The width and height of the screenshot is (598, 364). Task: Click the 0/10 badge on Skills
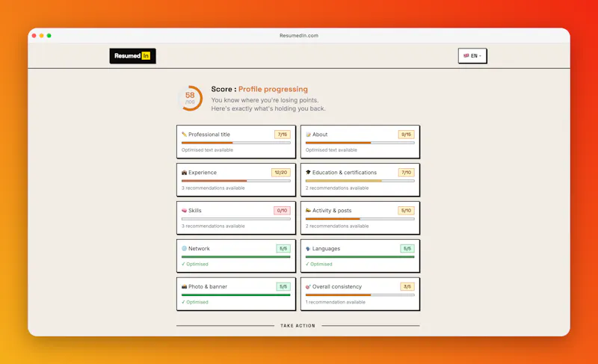(283, 210)
